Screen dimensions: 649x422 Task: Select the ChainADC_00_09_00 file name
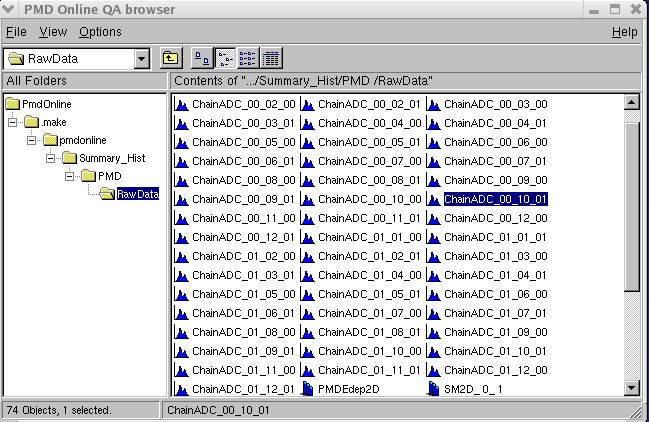495,180
